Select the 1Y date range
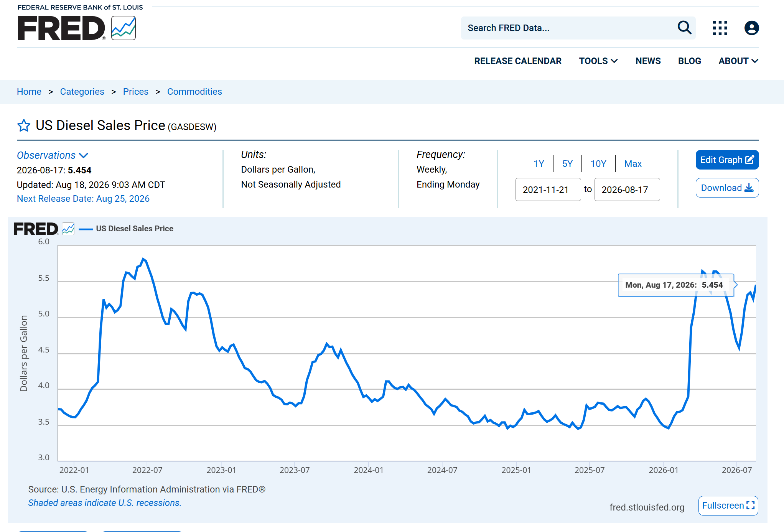The width and height of the screenshot is (784, 532). pyautogui.click(x=539, y=164)
